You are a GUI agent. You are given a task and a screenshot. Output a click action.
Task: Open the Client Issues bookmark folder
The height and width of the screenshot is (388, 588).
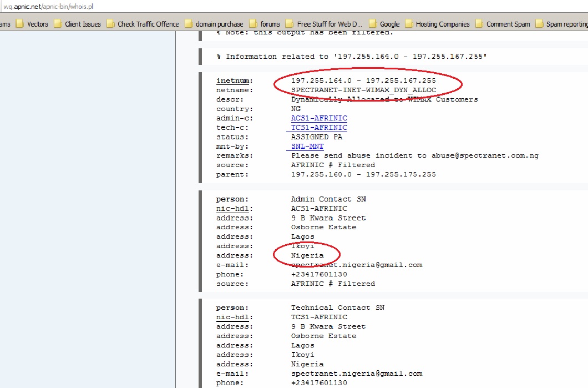(x=77, y=24)
